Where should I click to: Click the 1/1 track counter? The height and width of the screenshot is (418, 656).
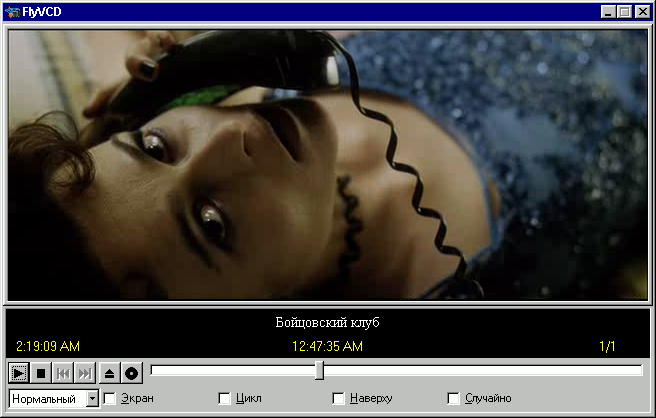pyautogui.click(x=607, y=346)
